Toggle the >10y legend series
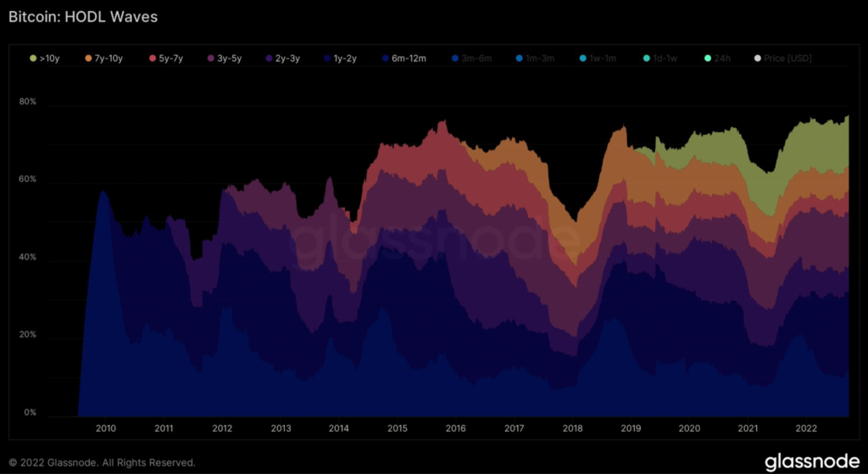The image size is (868, 474). [x=42, y=59]
